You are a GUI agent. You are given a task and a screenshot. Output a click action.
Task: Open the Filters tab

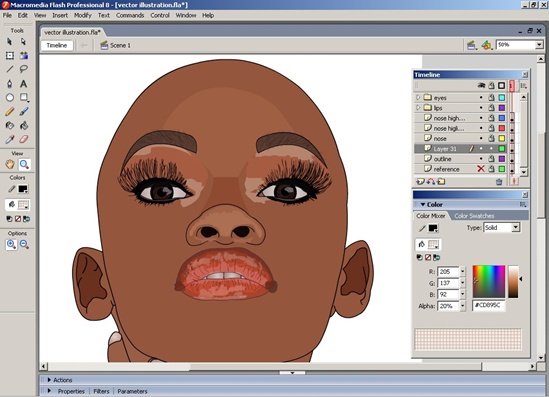tap(101, 391)
